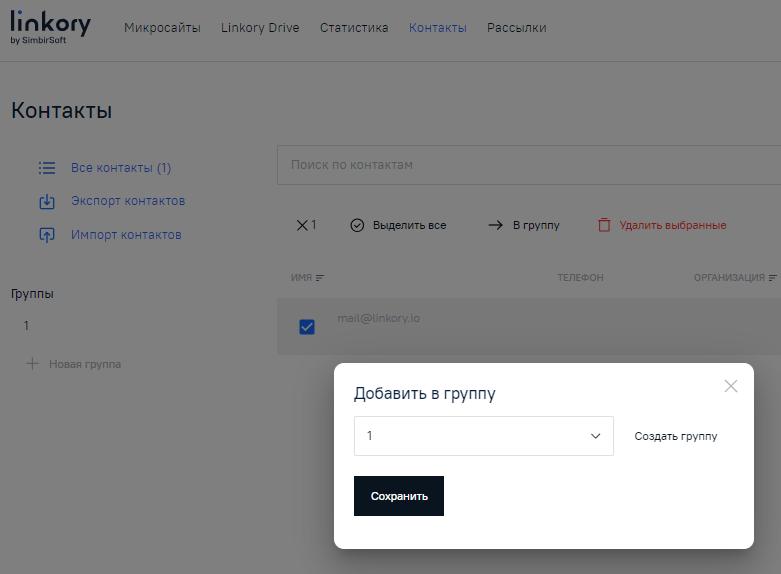The width and height of the screenshot is (781, 574).
Task: Show Все контакты (1) list
Action: coord(121,168)
